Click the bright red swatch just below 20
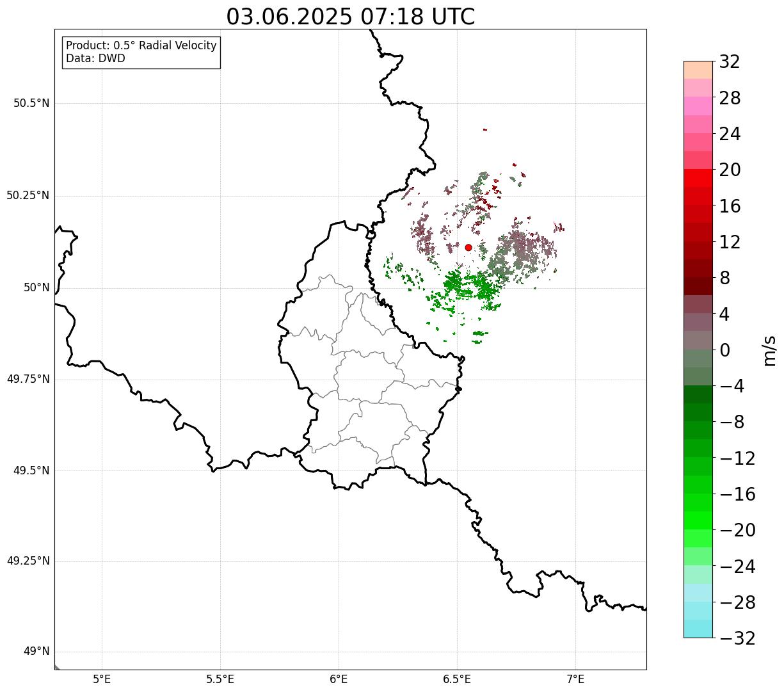The image size is (784, 692). 698,178
